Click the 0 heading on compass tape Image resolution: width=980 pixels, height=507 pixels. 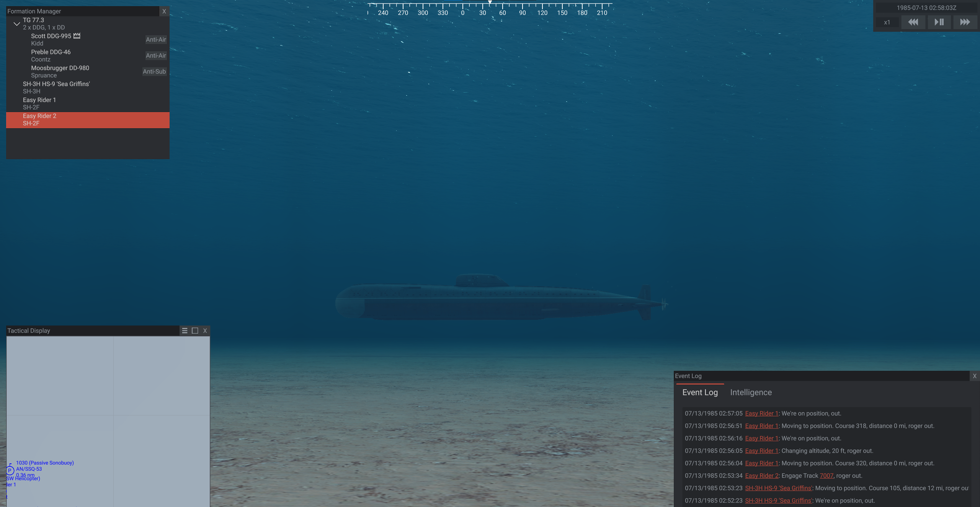[x=462, y=13]
